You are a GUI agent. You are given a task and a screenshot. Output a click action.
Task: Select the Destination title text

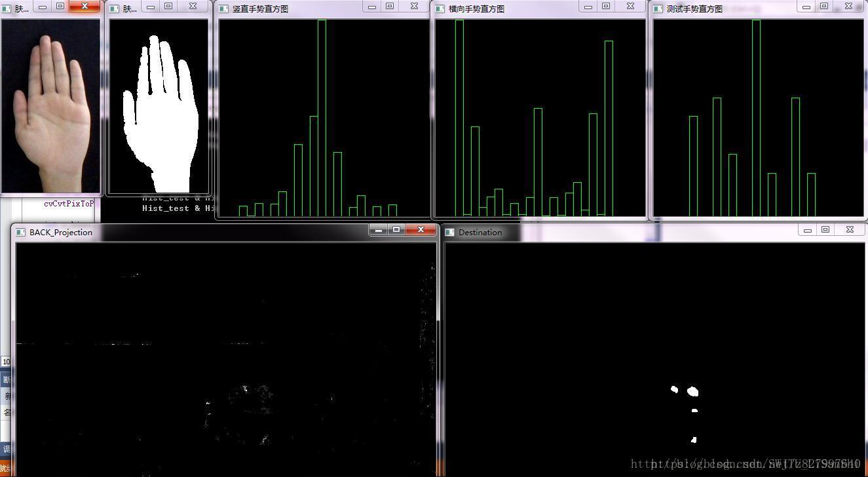(480, 232)
